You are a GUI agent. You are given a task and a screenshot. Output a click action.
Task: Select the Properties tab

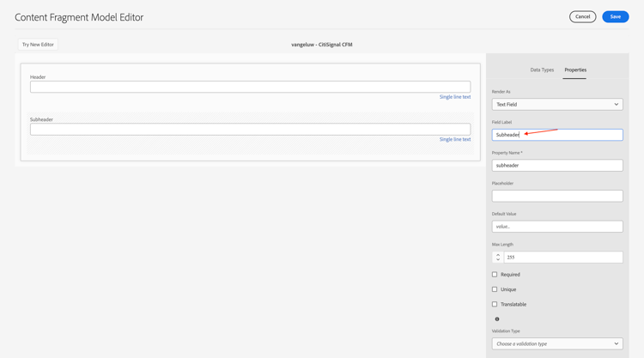(575, 70)
